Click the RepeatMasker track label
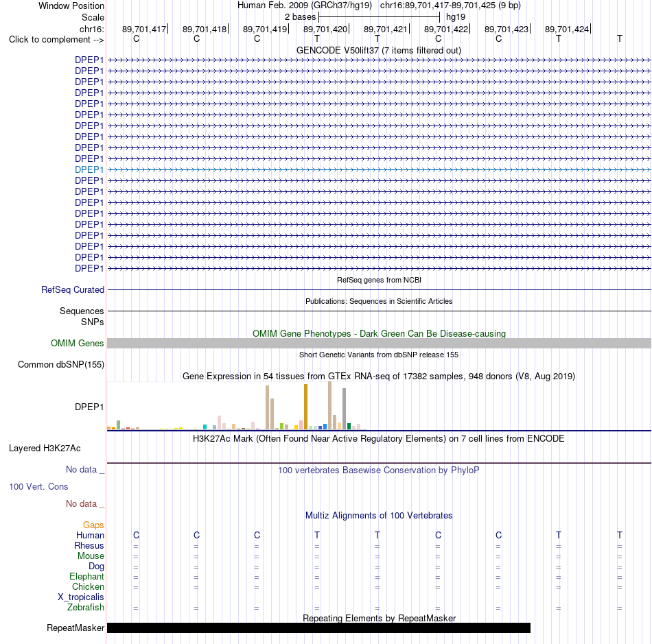 point(75,628)
